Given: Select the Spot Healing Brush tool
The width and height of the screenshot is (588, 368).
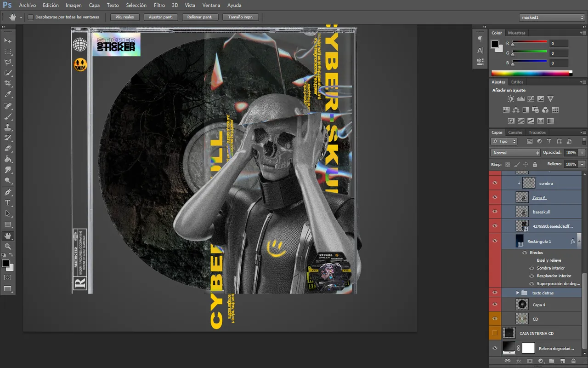Looking at the screenshot, I should pos(8,106).
